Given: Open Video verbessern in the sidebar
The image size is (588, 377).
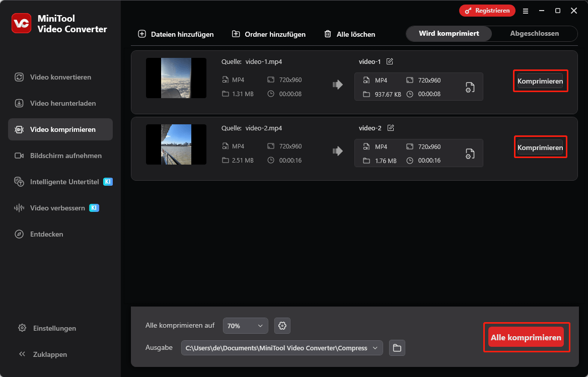Looking at the screenshot, I should point(60,208).
